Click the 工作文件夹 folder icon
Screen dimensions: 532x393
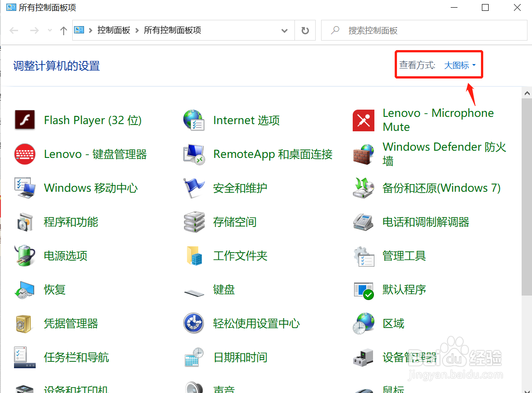[194, 256]
